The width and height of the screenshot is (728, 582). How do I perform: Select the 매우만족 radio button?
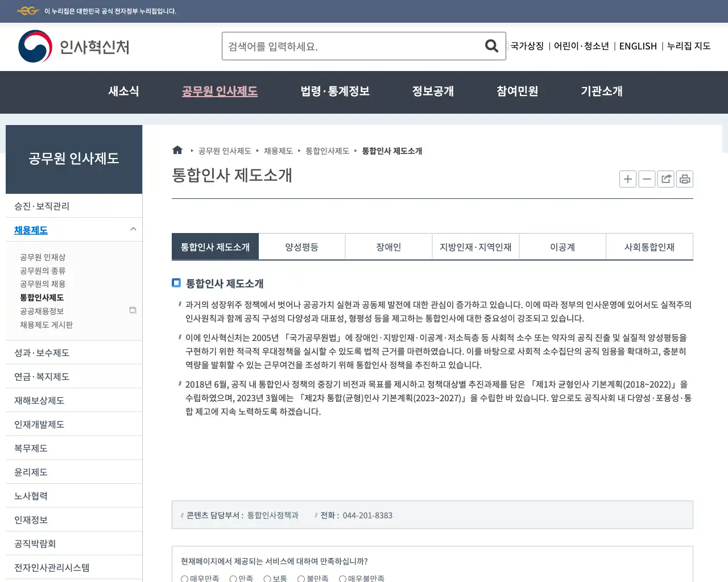click(x=184, y=579)
